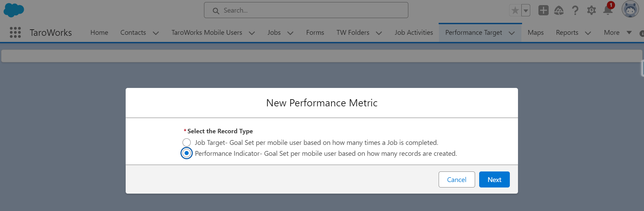Select the Job Target record type

[x=187, y=142]
